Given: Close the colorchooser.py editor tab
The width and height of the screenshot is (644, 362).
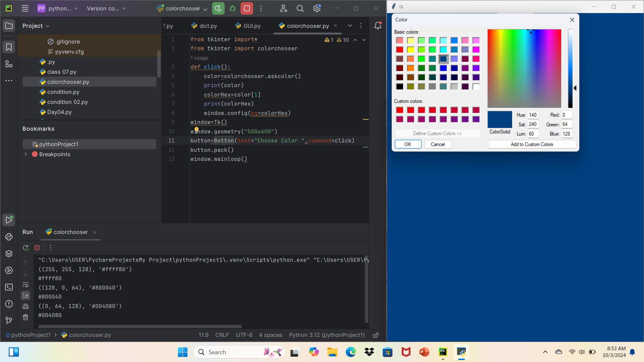Looking at the screenshot, I should [335, 25].
